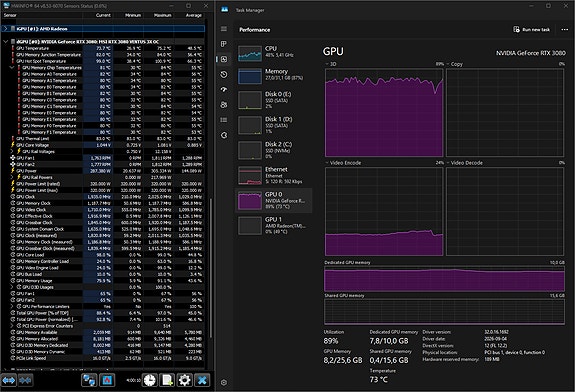Collapse the dGPU [#0] NVIDIA GeForce RTX 3080 group
Viewport: 575px width, 392px height.
[x=6, y=42]
